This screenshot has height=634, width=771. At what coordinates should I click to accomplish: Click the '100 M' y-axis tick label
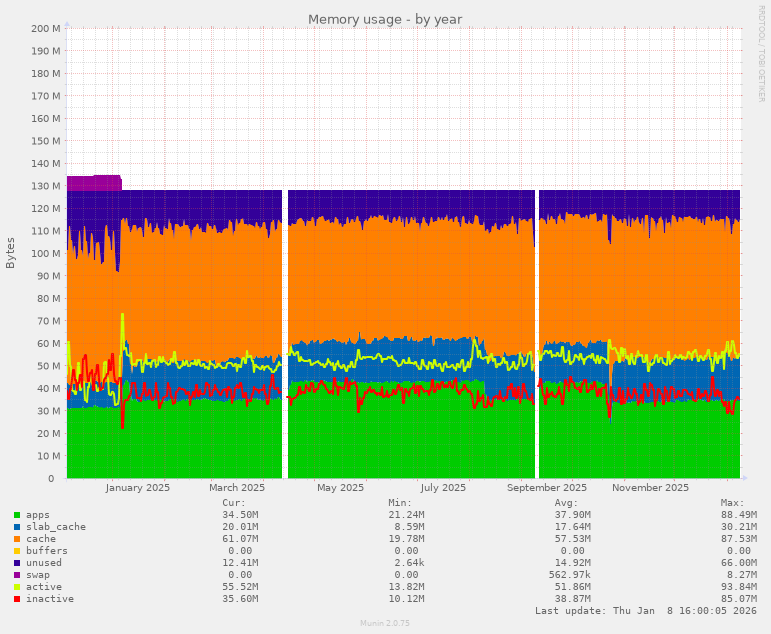click(x=46, y=253)
